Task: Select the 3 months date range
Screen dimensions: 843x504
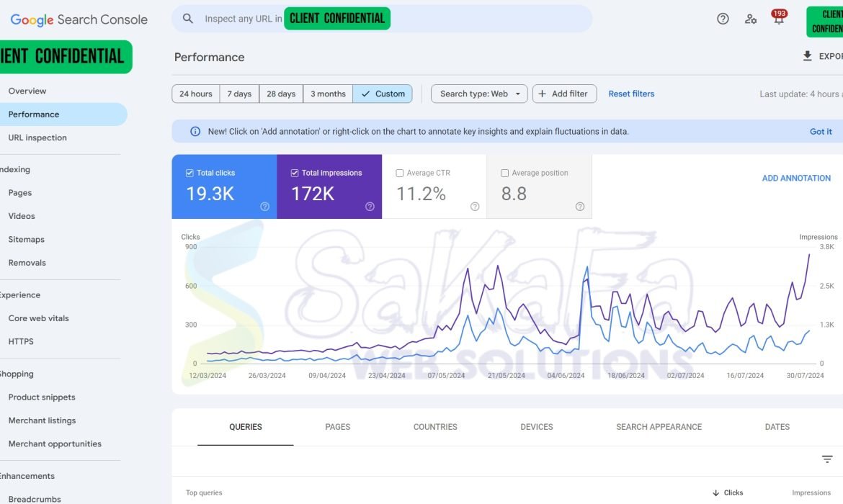Action: tap(328, 94)
